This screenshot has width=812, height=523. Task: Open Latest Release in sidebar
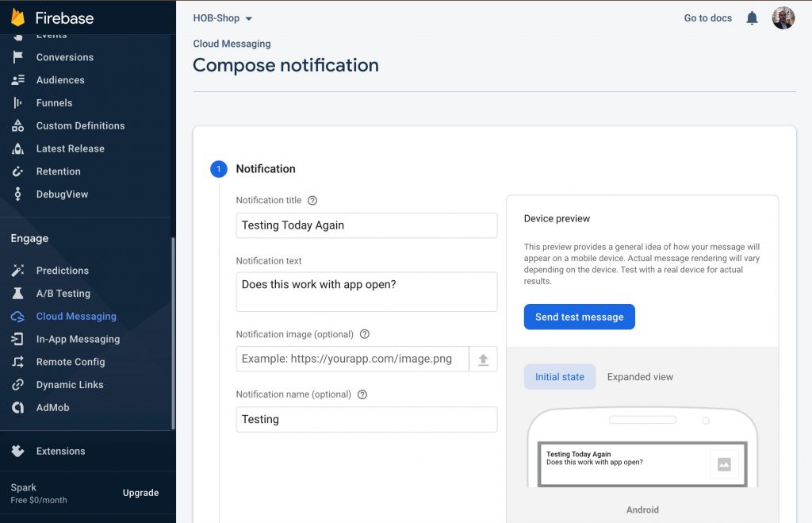71,148
